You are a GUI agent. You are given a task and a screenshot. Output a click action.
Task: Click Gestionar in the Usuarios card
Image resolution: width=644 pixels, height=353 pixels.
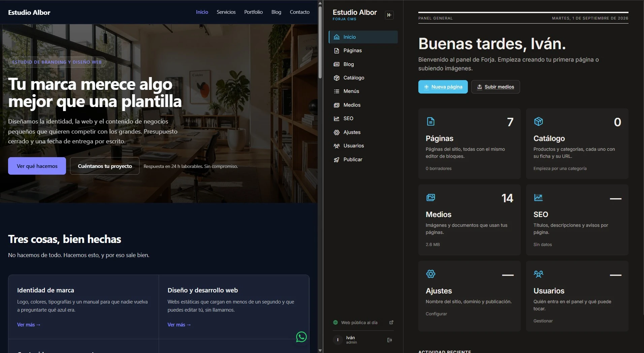543,321
